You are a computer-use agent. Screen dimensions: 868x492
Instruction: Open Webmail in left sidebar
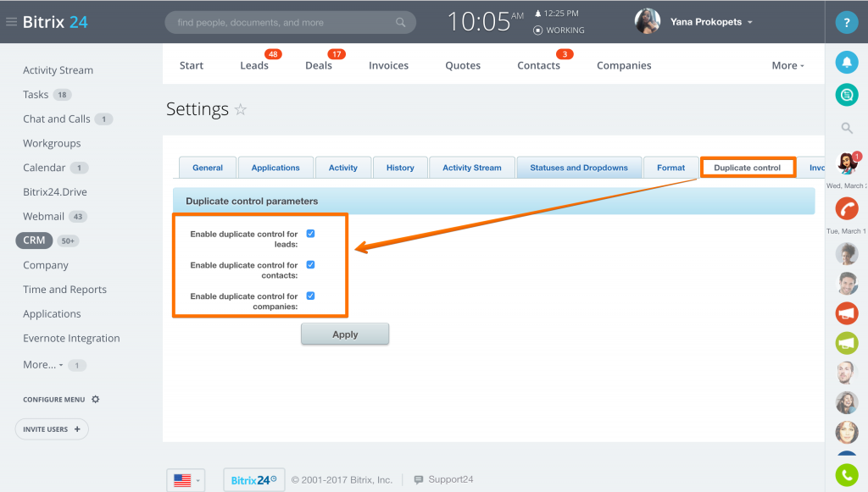(x=43, y=216)
